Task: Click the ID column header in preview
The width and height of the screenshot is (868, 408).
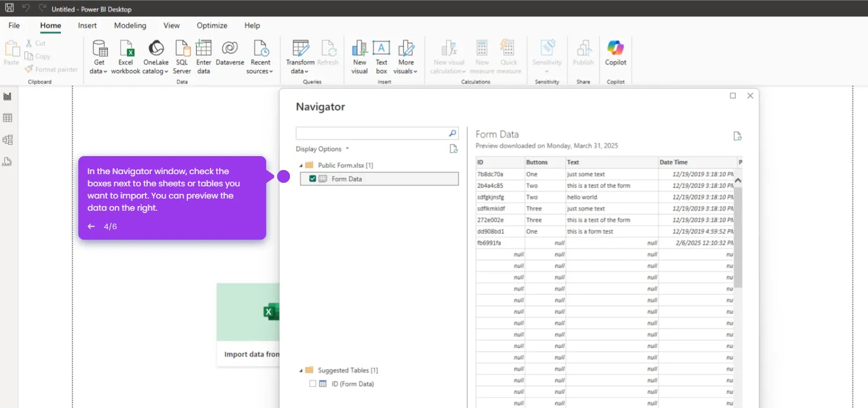Action: pos(500,162)
